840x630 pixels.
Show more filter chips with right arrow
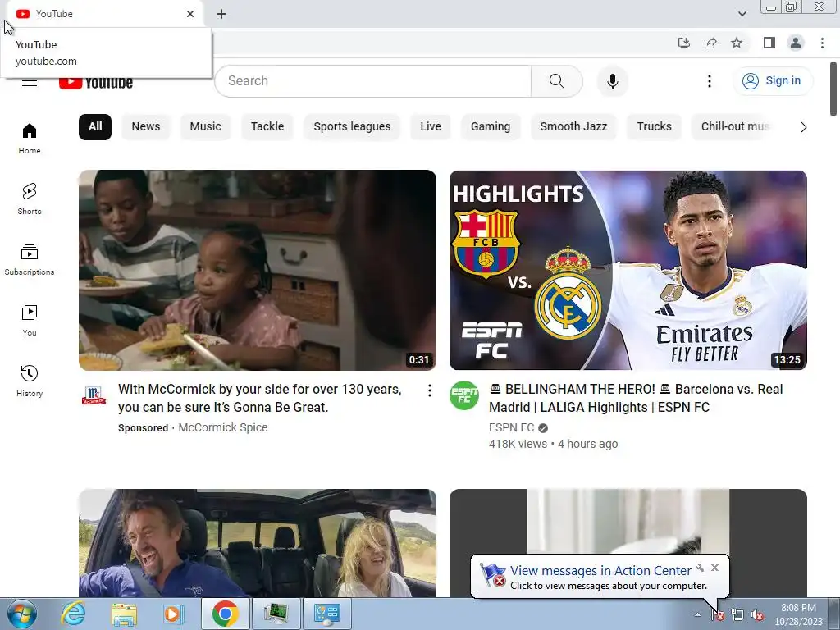click(803, 127)
